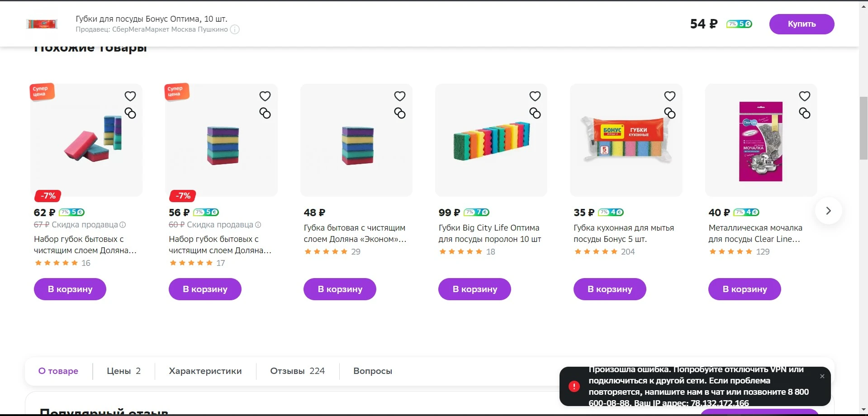Favorite the Big City Life sponges
This screenshot has height=416, width=868.
point(535,96)
